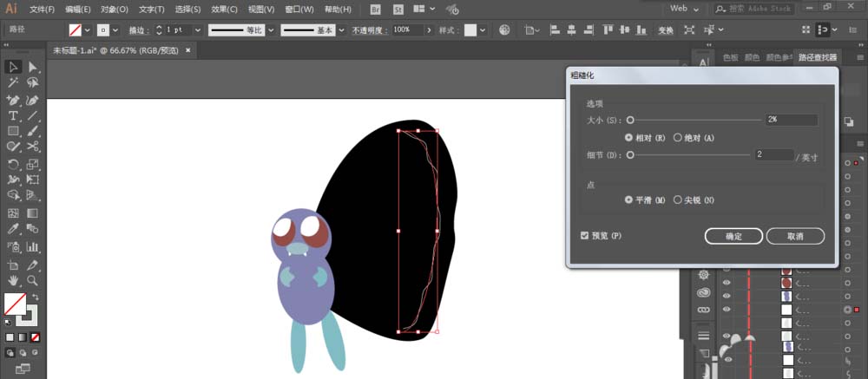Open the 窗口(W) menu
This screenshot has width=868, height=379.
(299, 10)
